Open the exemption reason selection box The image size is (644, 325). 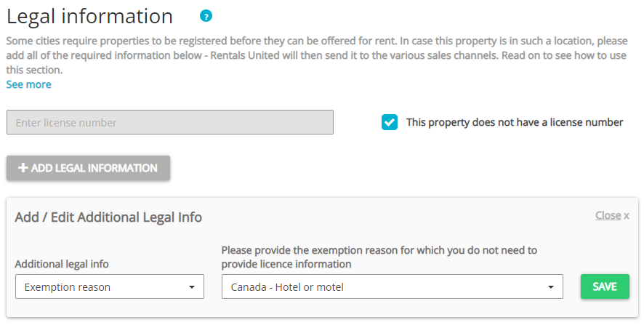[392, 287]
